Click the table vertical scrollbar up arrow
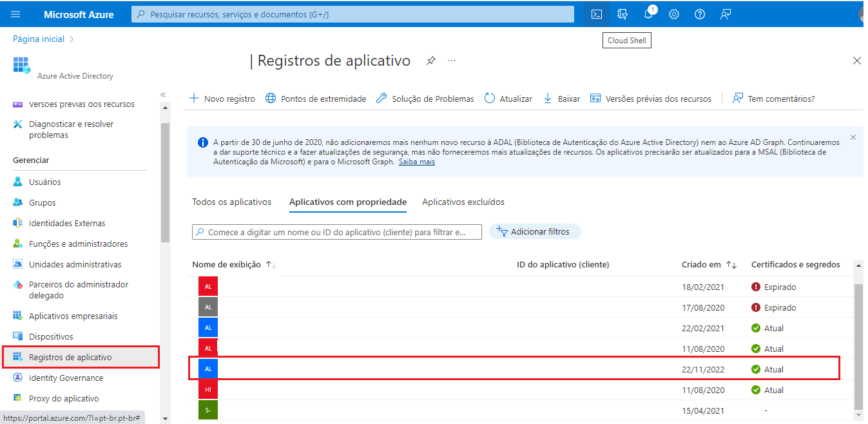 [858, 265]
